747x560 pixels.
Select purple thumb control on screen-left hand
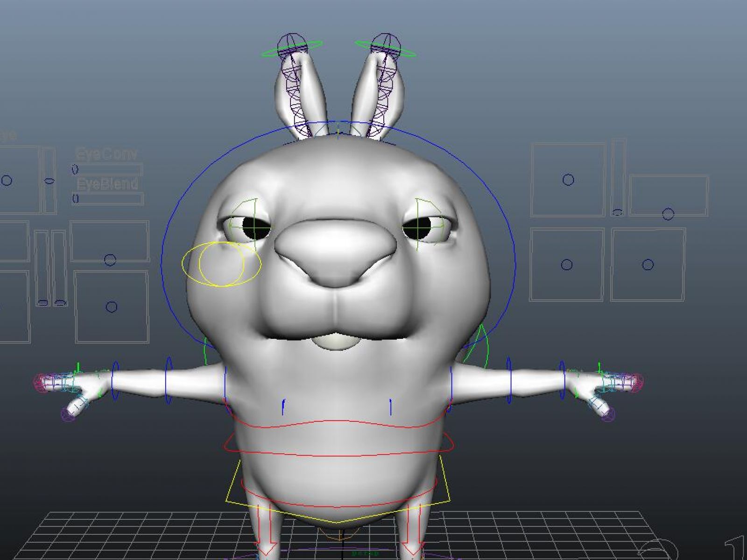pyautogui.click(x=68, y=414)
